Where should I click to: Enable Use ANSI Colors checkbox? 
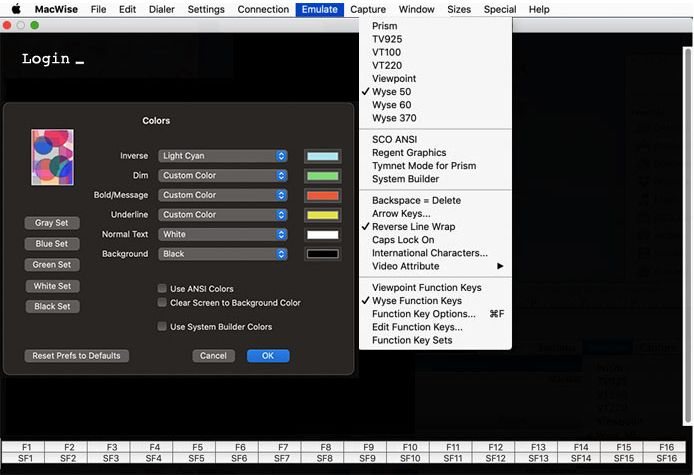pos(162,289)
